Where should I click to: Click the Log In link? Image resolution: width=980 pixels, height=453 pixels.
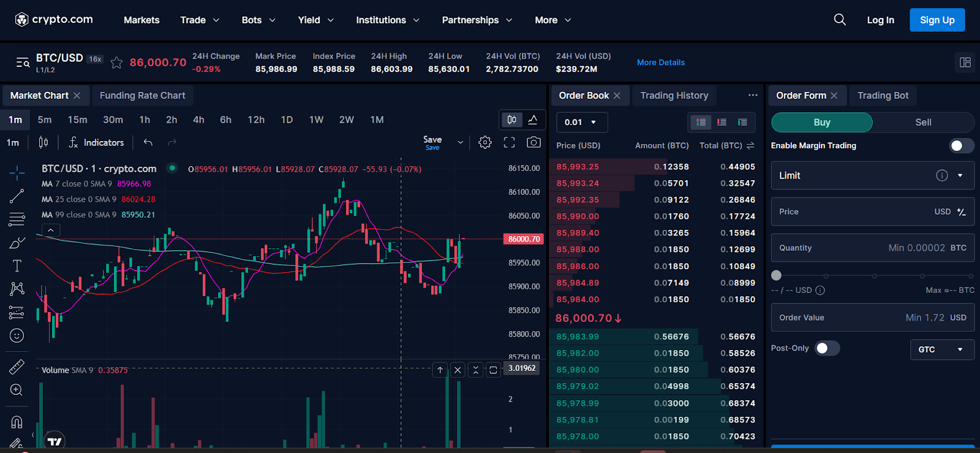[x=880, y=20]
